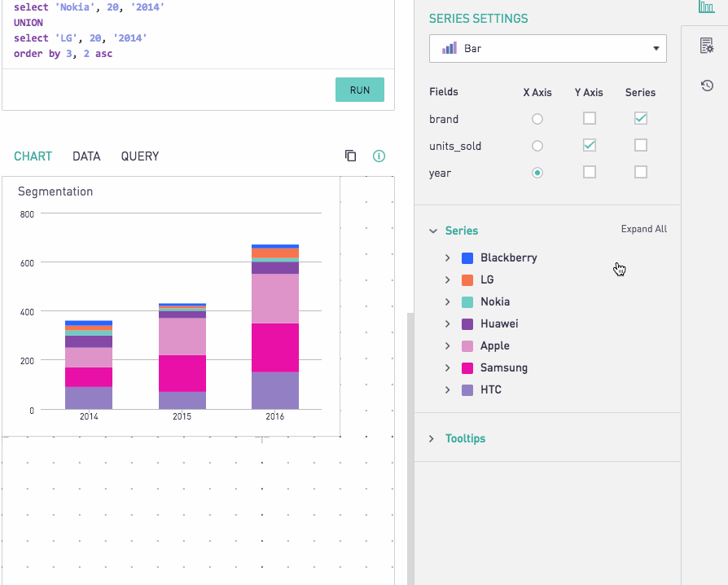Check units_sold Series checkbox
The width and height of the screenshot is (728, 585).
(x=640, y=146)
